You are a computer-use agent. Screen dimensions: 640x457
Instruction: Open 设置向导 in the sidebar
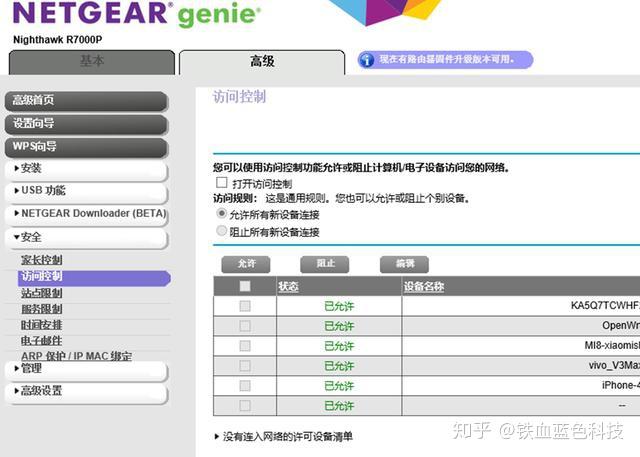[x=86, y=124]
